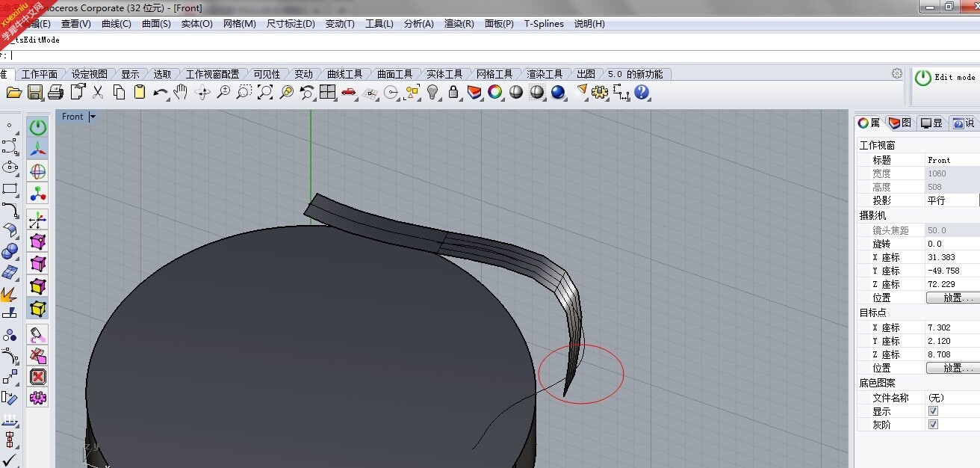The width and height of the screenshot is (980, 468).
Task: Open the 渲染(R) menu
Action: (459, 24)
